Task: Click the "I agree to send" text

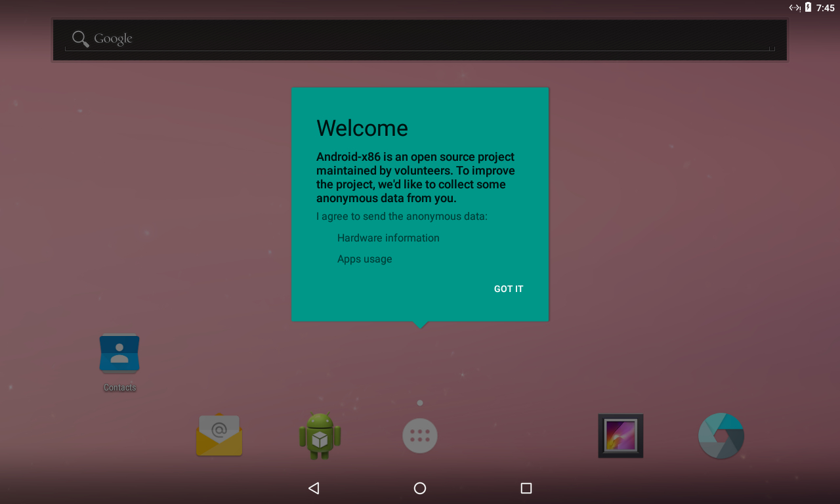Action: (402, 217)
